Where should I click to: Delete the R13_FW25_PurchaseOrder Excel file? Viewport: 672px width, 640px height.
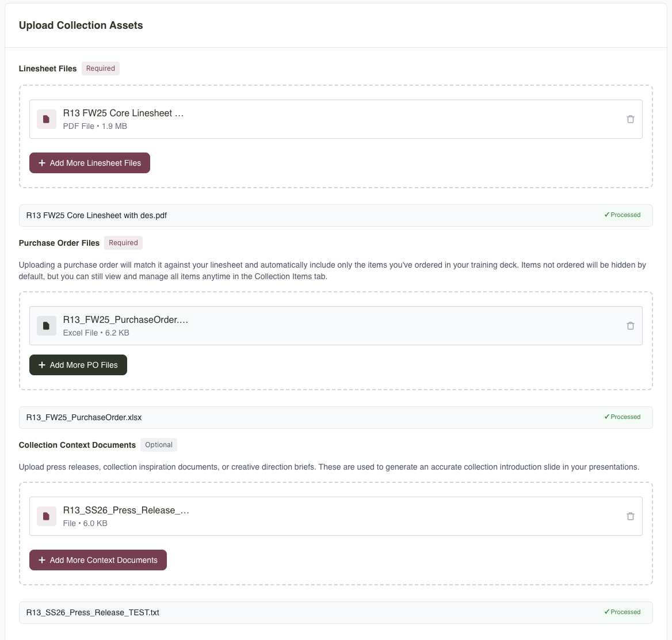tap(631, 325)
